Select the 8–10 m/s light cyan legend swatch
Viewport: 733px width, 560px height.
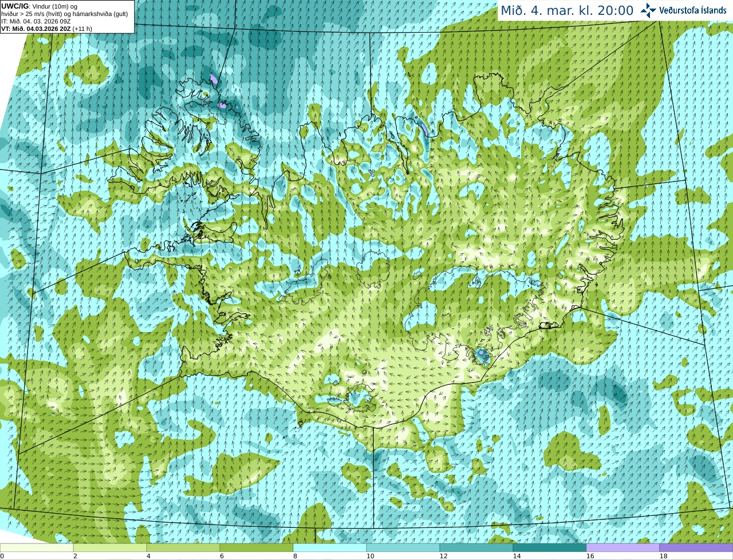click(x=330, y=547)
